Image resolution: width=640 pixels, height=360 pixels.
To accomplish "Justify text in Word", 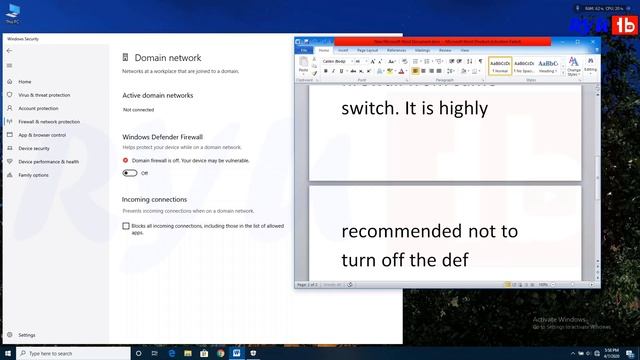I will (x=439, y=71).
